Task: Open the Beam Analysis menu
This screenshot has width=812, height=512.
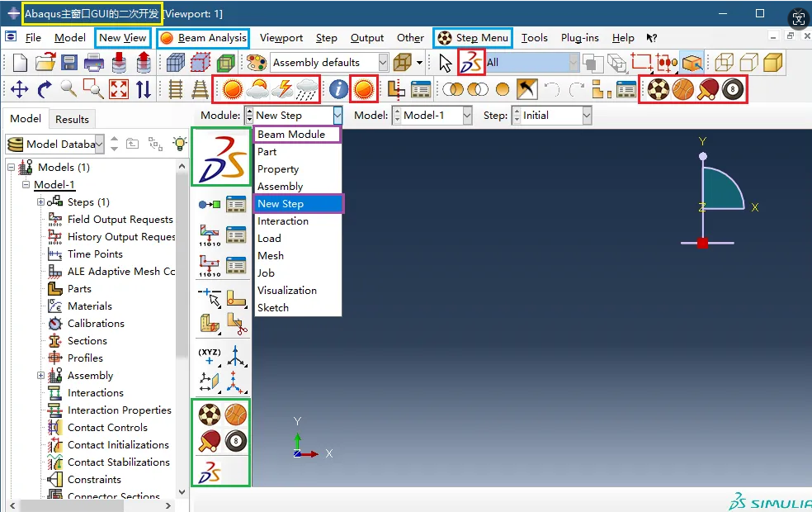Action: [x=204, y=38]
